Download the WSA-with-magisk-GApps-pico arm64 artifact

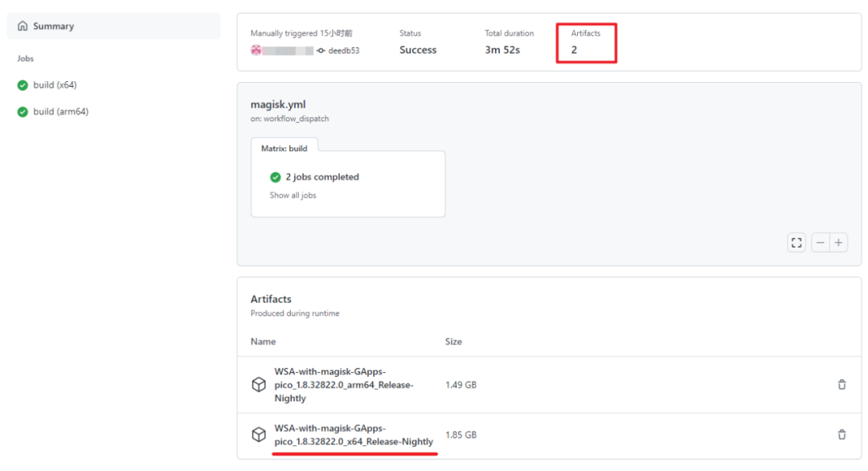pos(343,385)
